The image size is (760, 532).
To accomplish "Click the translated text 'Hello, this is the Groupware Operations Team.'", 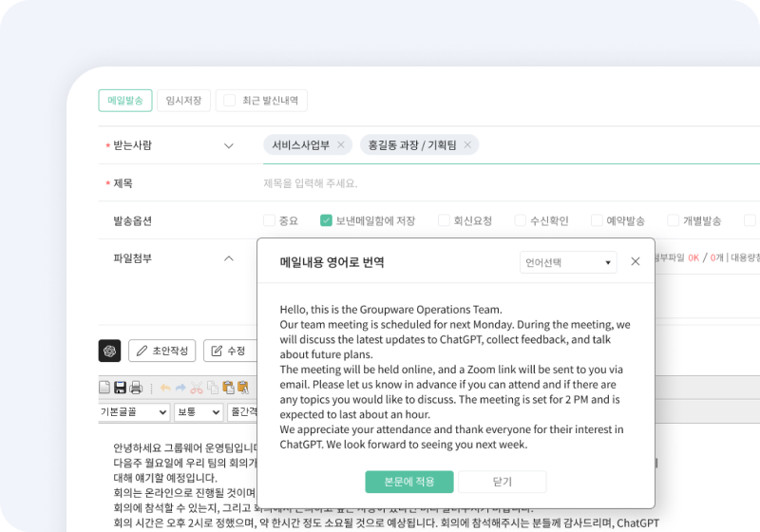I will coord(390,309).
